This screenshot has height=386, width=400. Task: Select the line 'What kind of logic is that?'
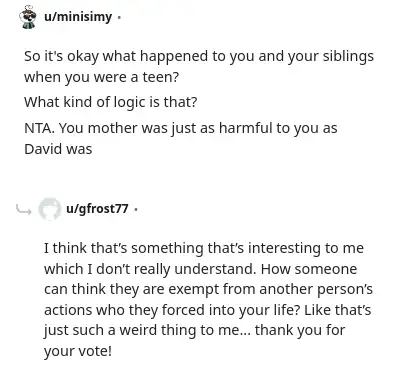pos(111,102)
